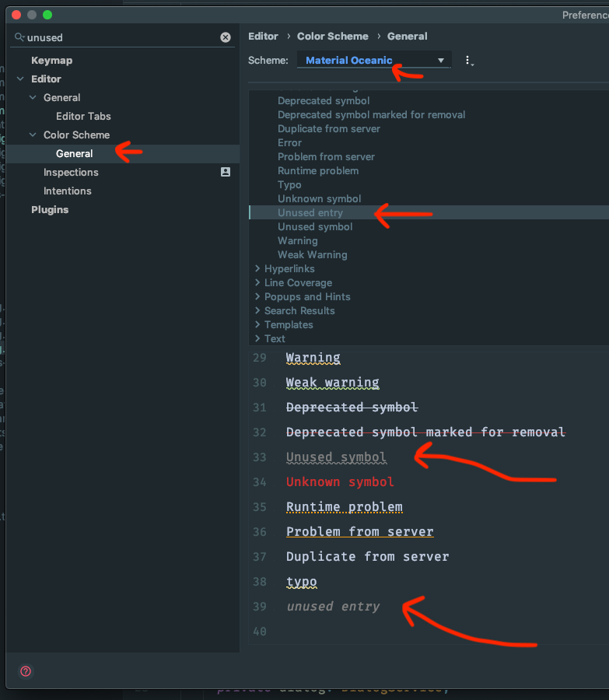
Task: Select 'Warning' attribute in list
Action: point(298,240)
